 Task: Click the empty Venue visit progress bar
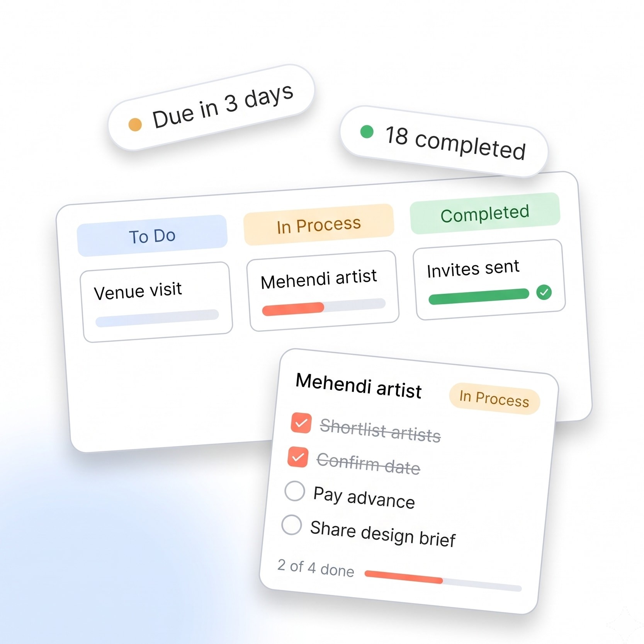tap(157, 318)
